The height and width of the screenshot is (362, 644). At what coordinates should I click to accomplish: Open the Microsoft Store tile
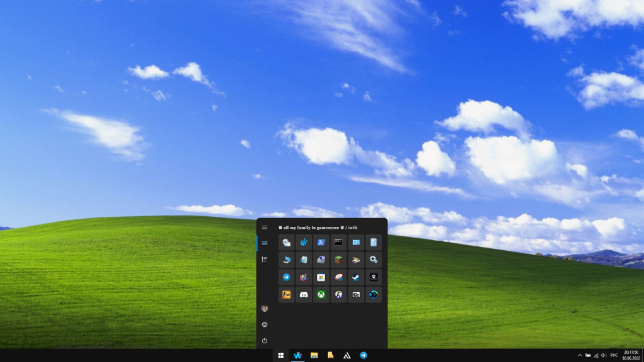[321, 277]
